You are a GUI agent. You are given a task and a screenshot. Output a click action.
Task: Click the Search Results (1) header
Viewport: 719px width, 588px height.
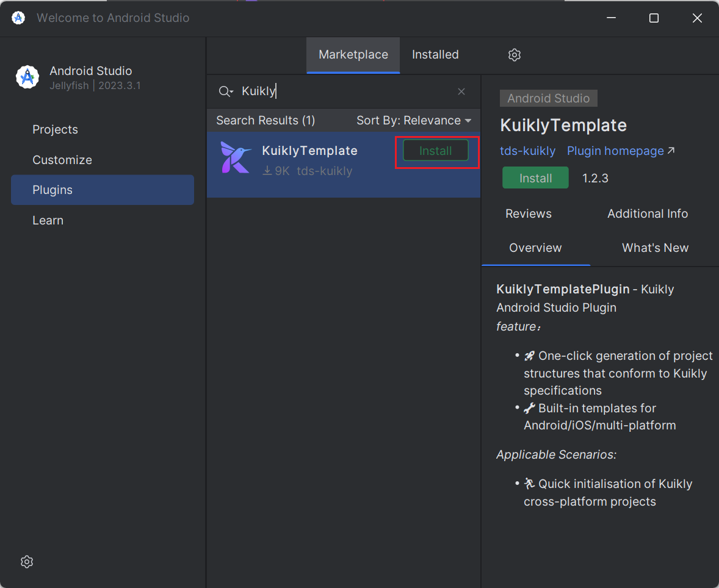(266, 121)
